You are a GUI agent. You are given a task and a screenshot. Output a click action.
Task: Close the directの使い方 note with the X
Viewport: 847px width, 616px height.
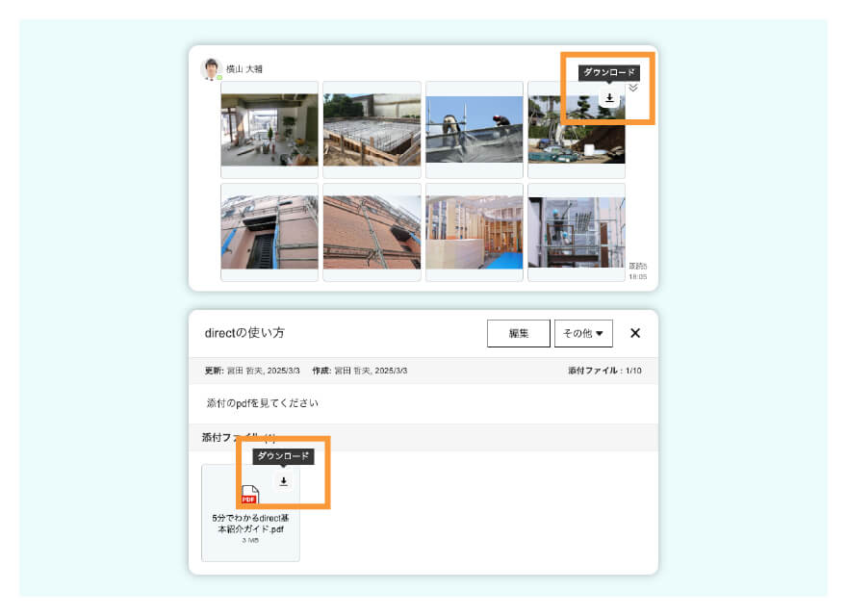pyautogui.click(x=635, y=333)
